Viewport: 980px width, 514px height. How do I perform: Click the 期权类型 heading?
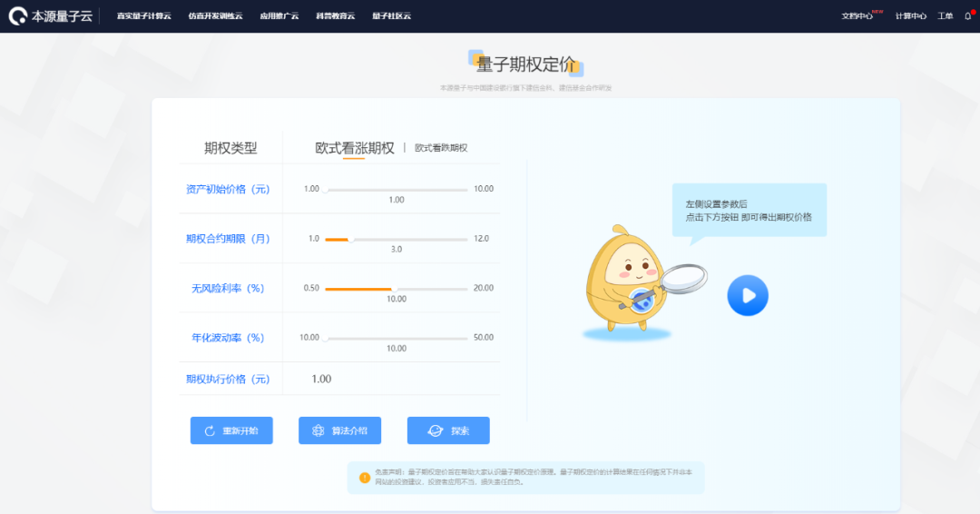click(x=230, y=148)
